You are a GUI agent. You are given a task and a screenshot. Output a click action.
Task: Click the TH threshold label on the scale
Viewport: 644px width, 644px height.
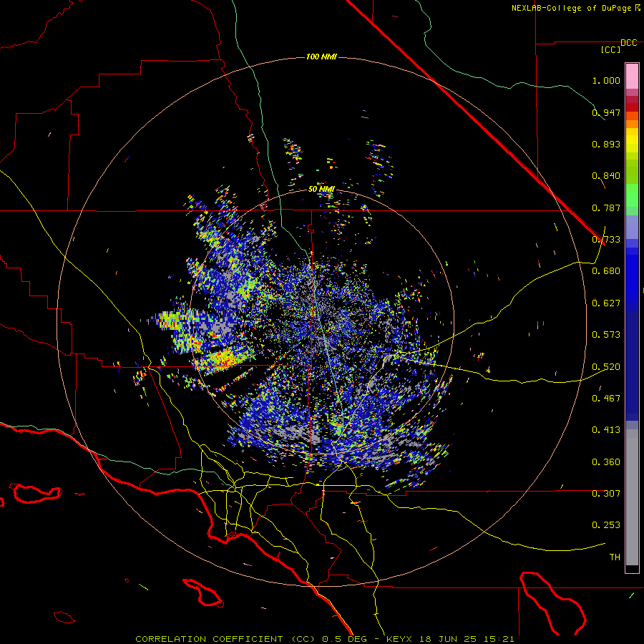(x=615, y=557)
